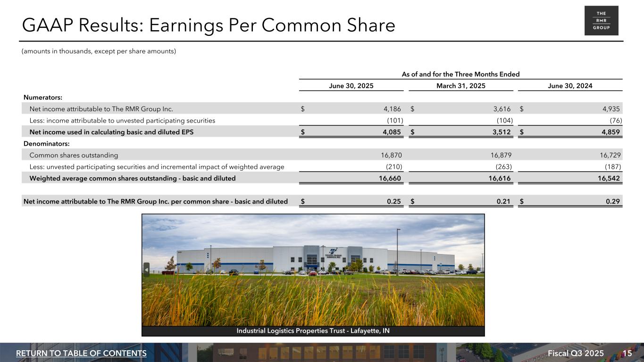Click the March 31, 2025 column header

(460, 86)
